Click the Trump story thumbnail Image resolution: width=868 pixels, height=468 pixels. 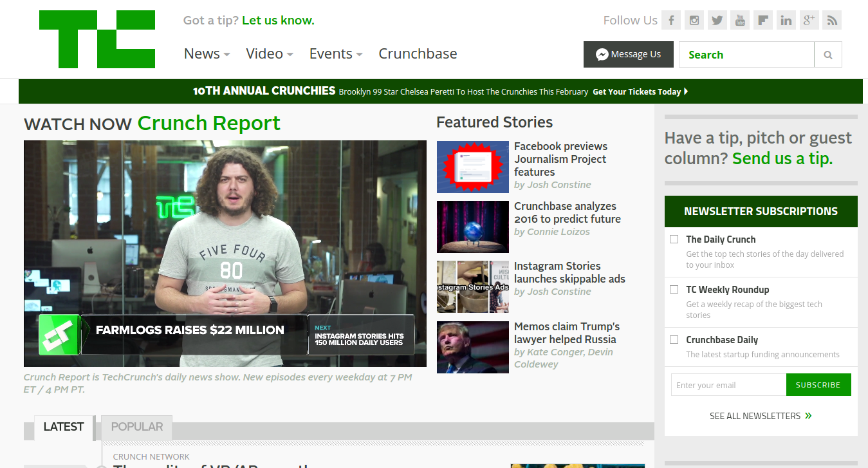click(473, 348)
